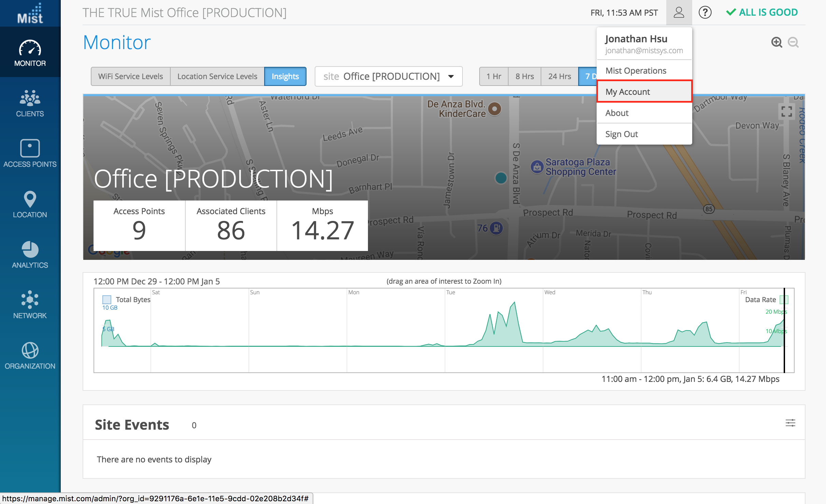Select the 7 Days time range
826x504 pixels.
pyautogui.click(x=588, y=76)
